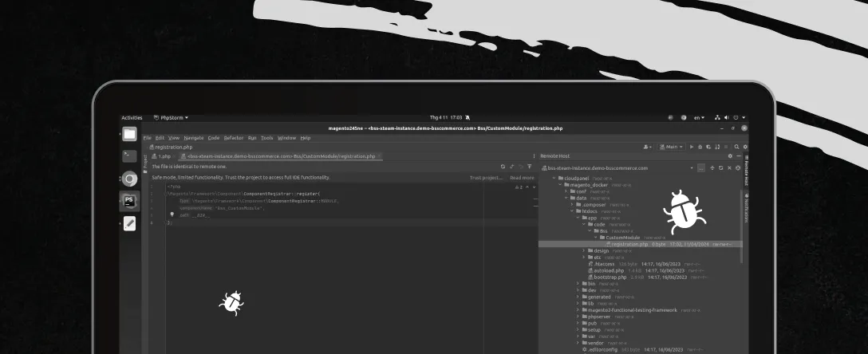The height and width of the screenshot is (354, 868).
Task: Expand the conf folder
Action: pyautogui.click(x=566, y=191)
